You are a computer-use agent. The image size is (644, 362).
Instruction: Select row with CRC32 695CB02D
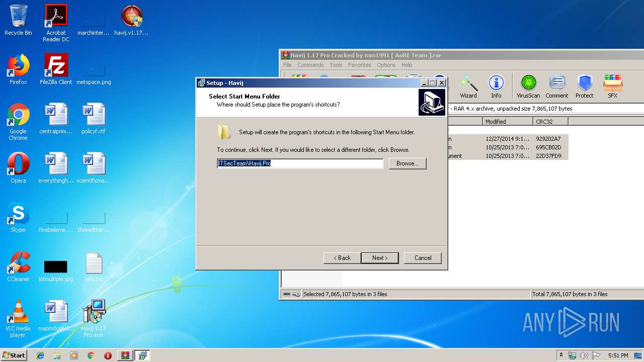click(x=508, y=147)
